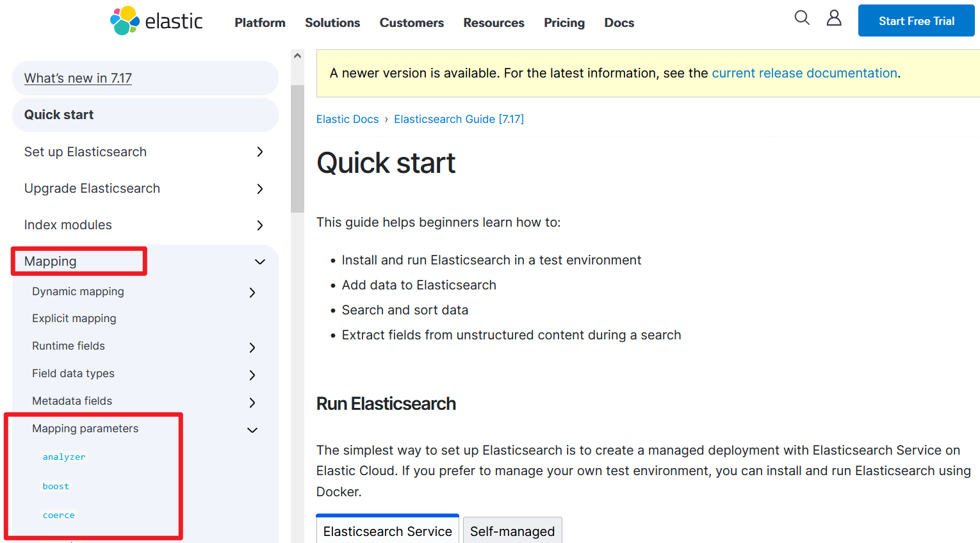
Task: Click 'Install and run Elasticsearch' bullet
Action: coord(491,260)
